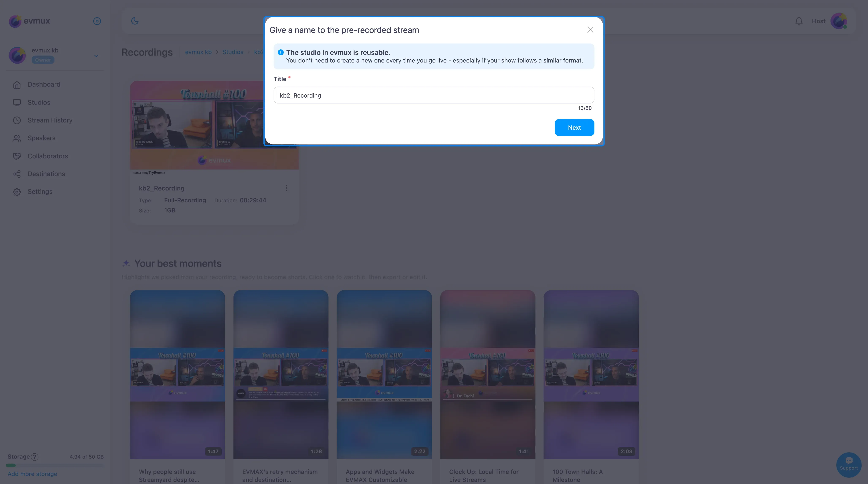Click the Collaborators handshake icon

coord(17,156)
